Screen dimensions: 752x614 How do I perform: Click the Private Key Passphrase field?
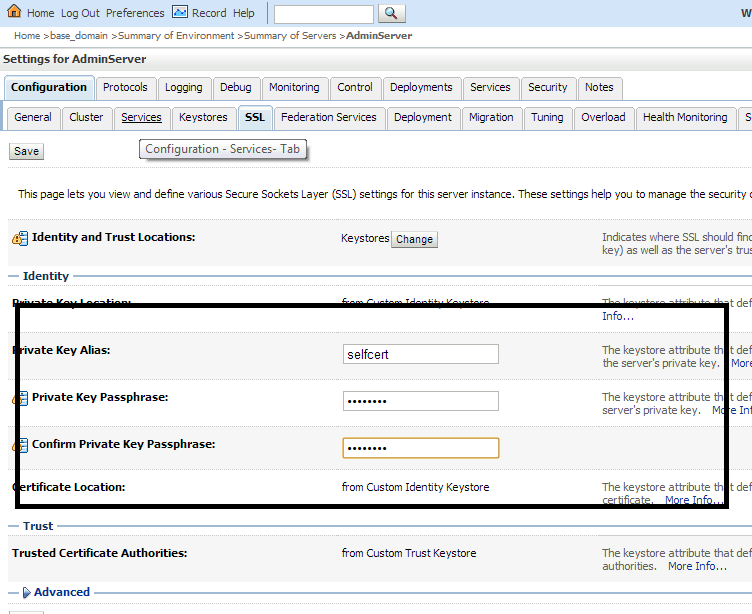click(421, 401)
